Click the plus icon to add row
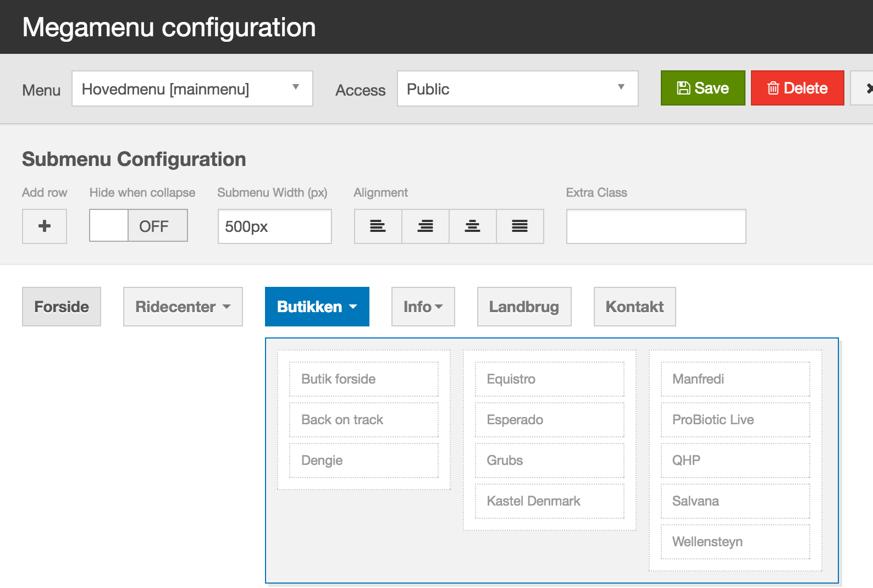The height and width of the screenshot is (588, 873). tap(45, 226)
